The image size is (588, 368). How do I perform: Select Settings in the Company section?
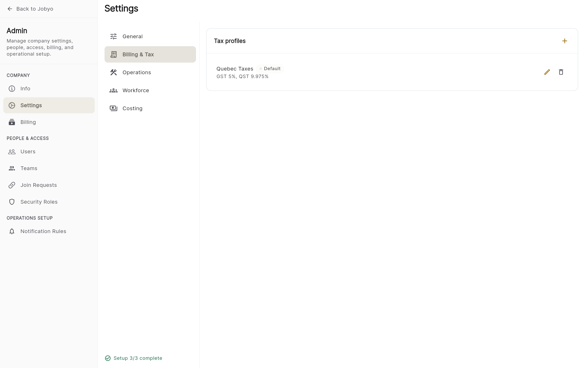pos(49,105)
